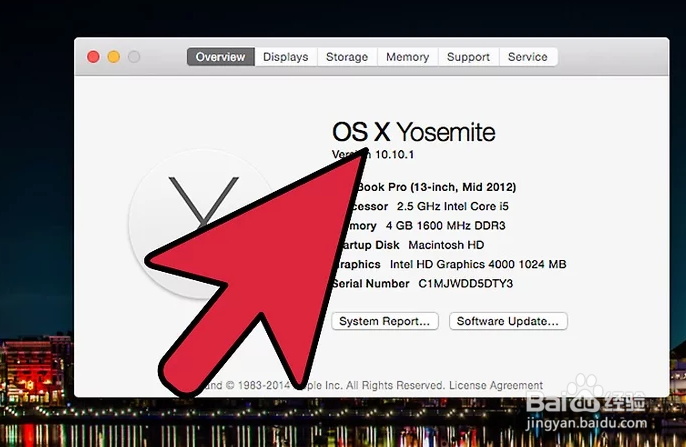Open the License Agreement link
The image size is (686, 447).
pos(496,385)
